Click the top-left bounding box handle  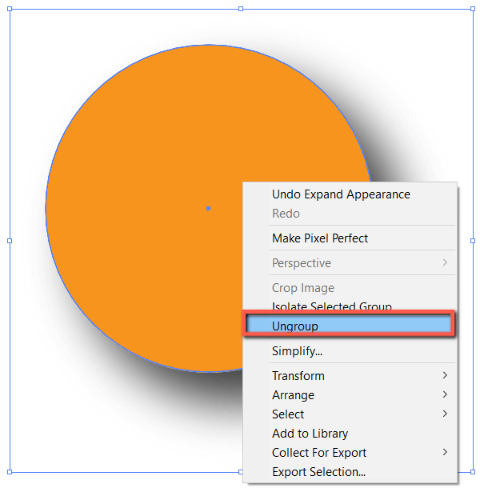[x=9, y=9]
